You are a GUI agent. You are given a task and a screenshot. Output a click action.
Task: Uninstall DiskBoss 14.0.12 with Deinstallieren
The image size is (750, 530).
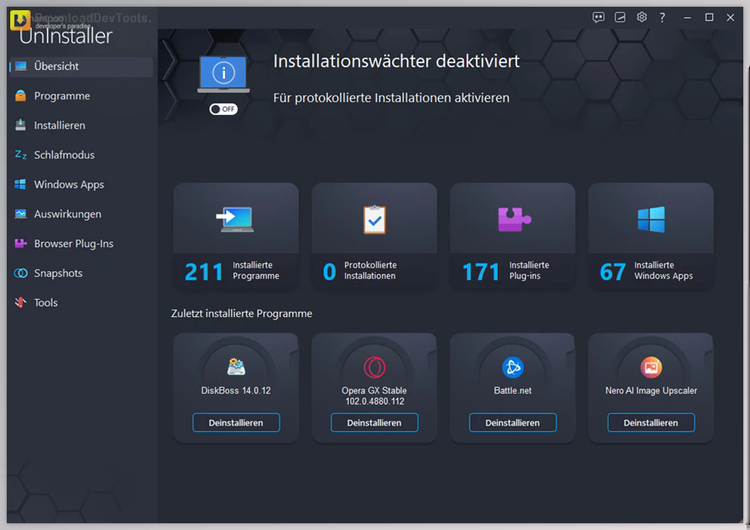click(236, 423)
